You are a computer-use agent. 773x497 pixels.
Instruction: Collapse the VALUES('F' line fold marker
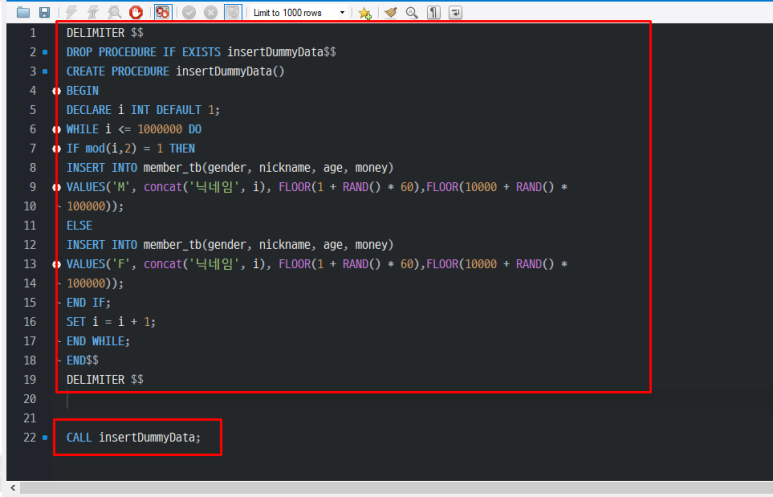coord(57,264)
